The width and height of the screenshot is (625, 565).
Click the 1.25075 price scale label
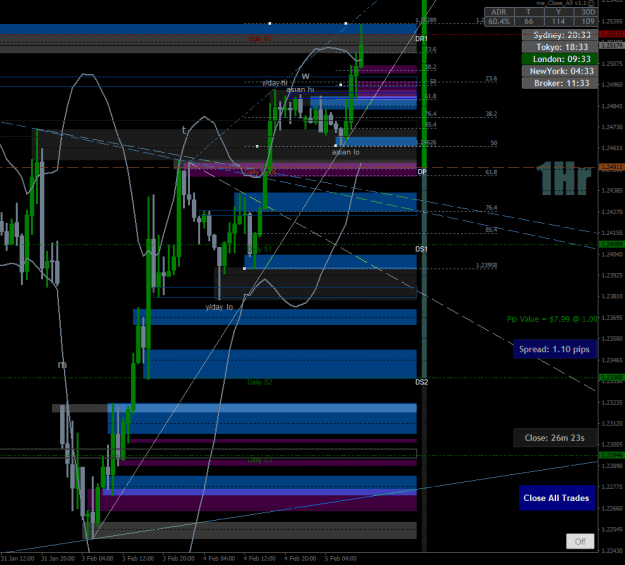pos(612,63)
